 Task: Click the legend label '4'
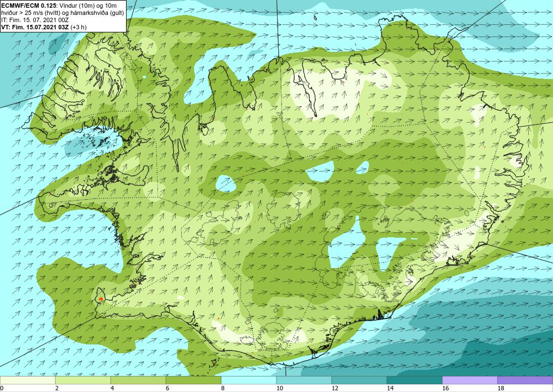click(112, 389)
